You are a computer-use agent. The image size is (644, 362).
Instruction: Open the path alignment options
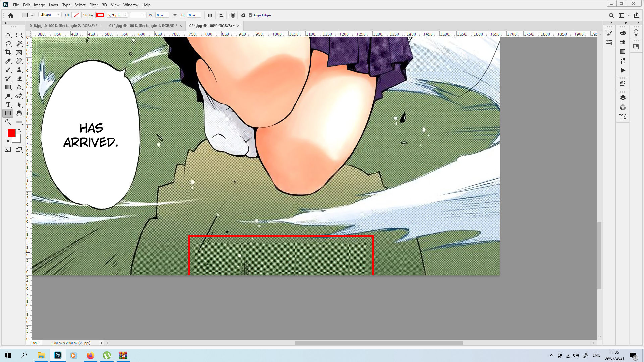(221, 15)
